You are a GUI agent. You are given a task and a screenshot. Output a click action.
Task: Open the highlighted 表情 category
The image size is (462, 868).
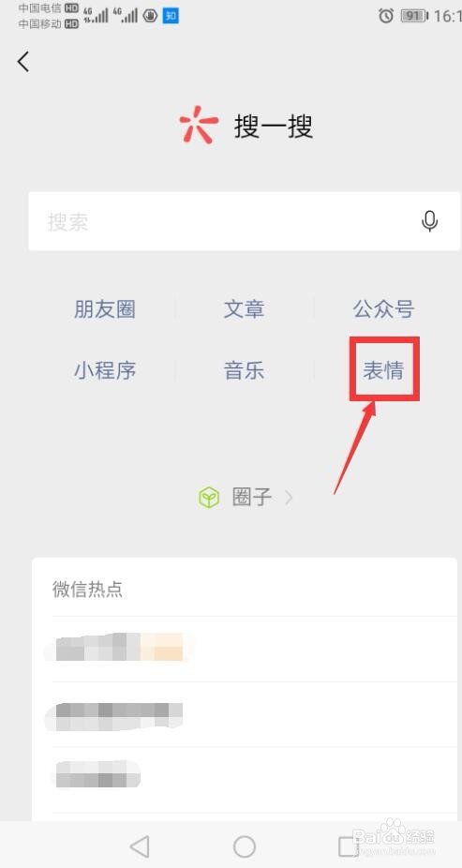[383, 370]
